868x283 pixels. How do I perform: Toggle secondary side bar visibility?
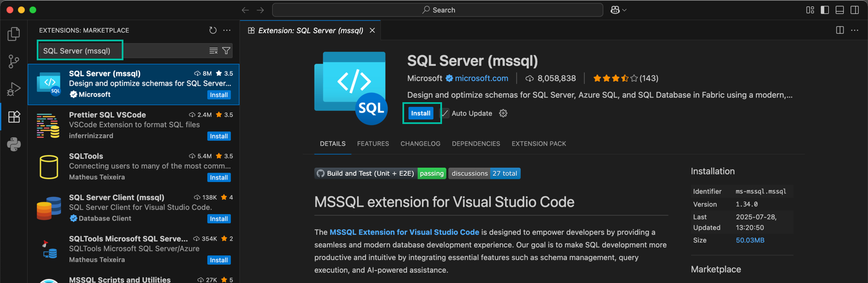[x=855, y=10]
